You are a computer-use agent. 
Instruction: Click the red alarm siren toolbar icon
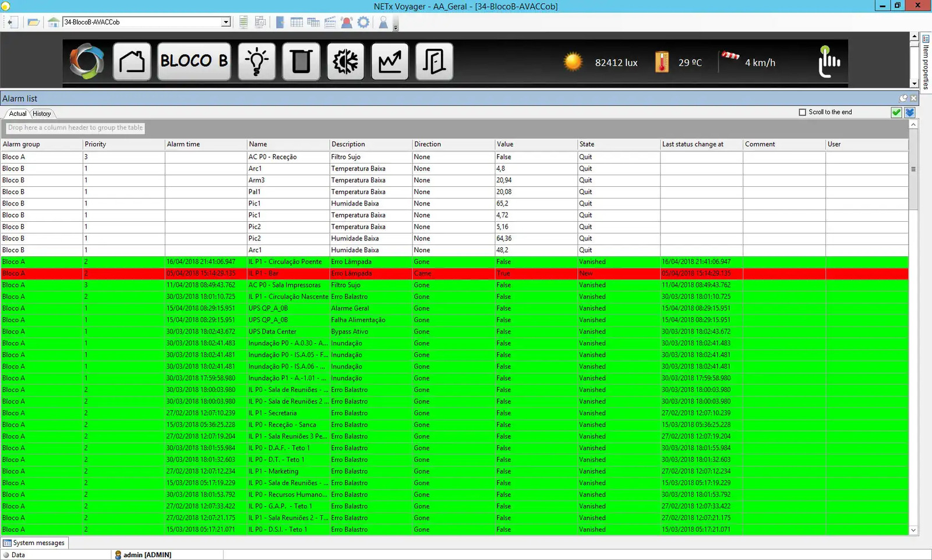347,22
